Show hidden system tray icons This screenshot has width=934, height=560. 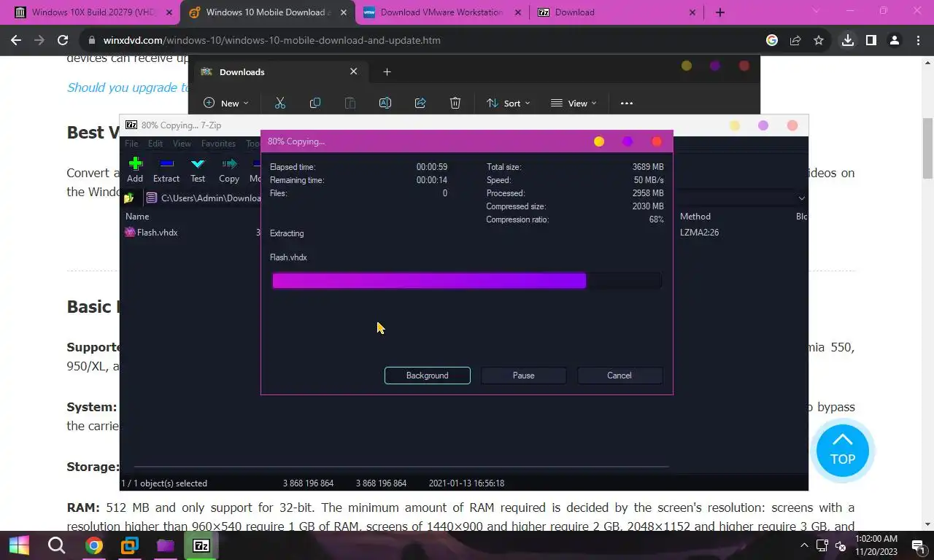click(x=804, y=545)
